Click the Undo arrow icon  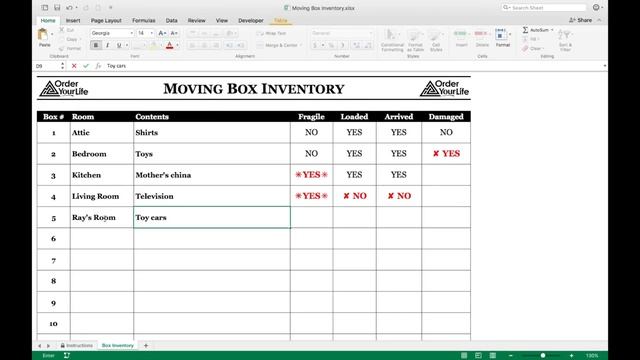pyautogui.click(x=69, y=7)
